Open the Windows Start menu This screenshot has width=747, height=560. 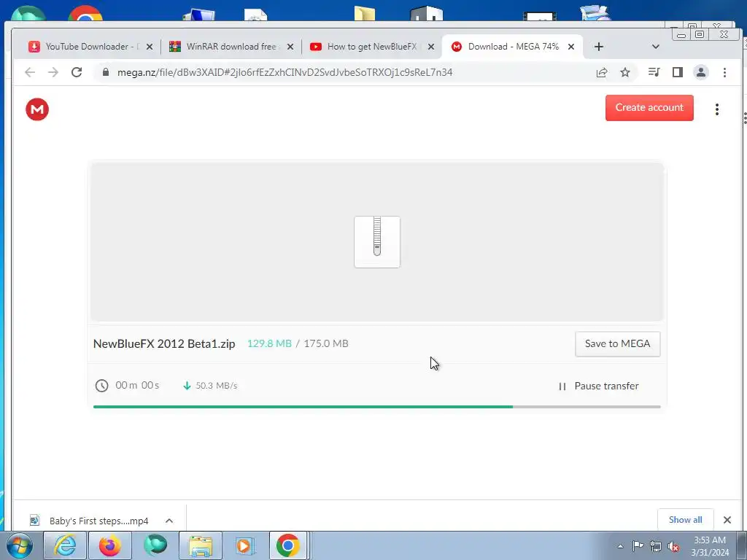pyautogui.click(x=20, y=545)
